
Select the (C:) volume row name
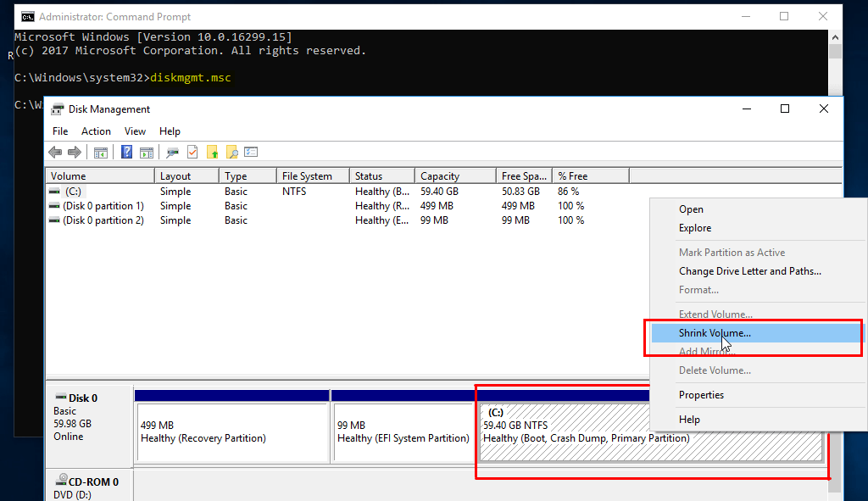point(73,192)
